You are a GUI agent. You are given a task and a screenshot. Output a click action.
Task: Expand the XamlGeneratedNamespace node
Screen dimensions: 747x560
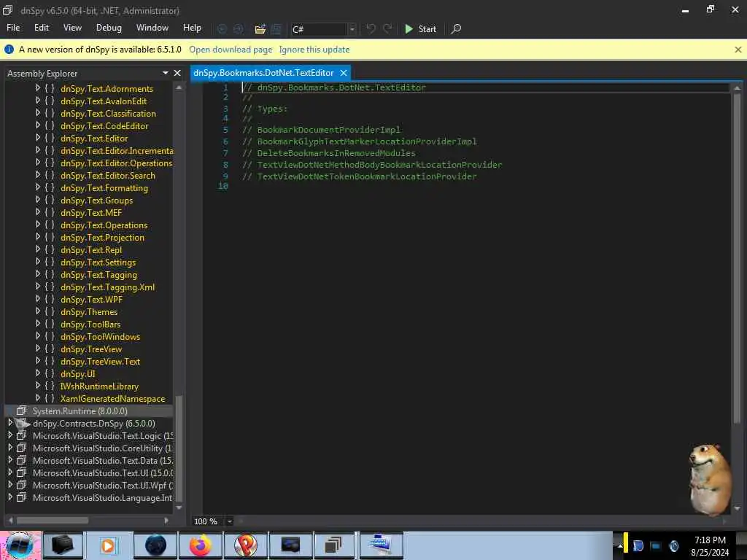(x=38, y=397)
